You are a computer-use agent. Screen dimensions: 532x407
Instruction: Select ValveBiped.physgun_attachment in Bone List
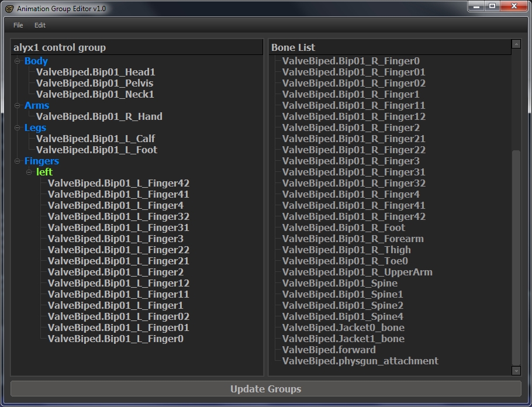click(x=360, y=361)
